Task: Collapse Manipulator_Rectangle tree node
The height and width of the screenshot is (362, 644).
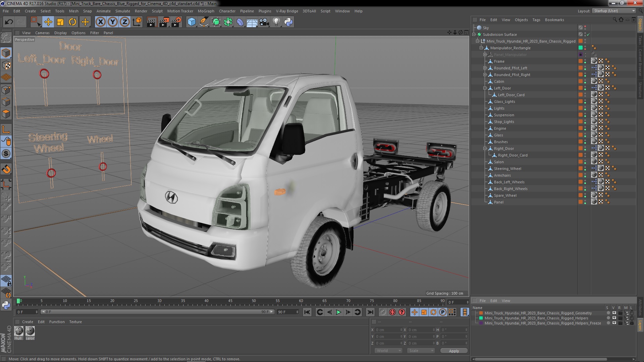Action: coord(481,48)
